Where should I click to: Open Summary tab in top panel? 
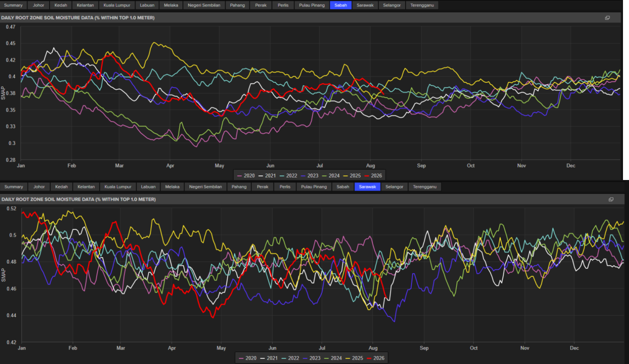coord(13,5)
